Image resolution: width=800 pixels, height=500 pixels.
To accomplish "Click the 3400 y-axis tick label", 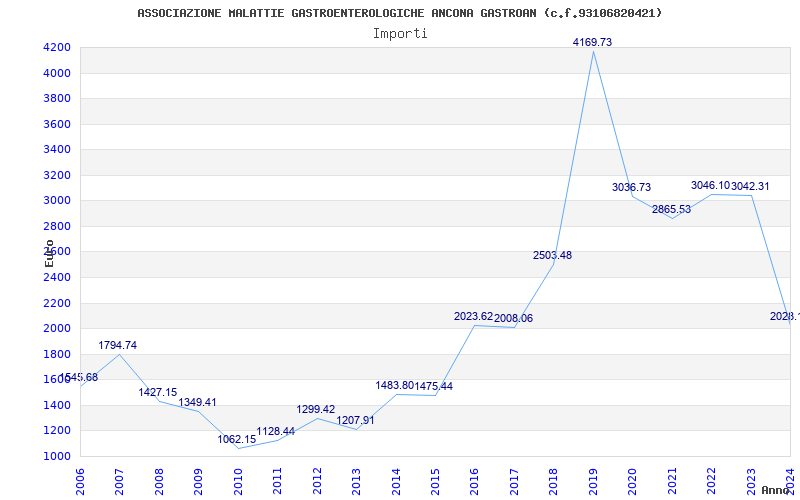I will coord(57,149).
